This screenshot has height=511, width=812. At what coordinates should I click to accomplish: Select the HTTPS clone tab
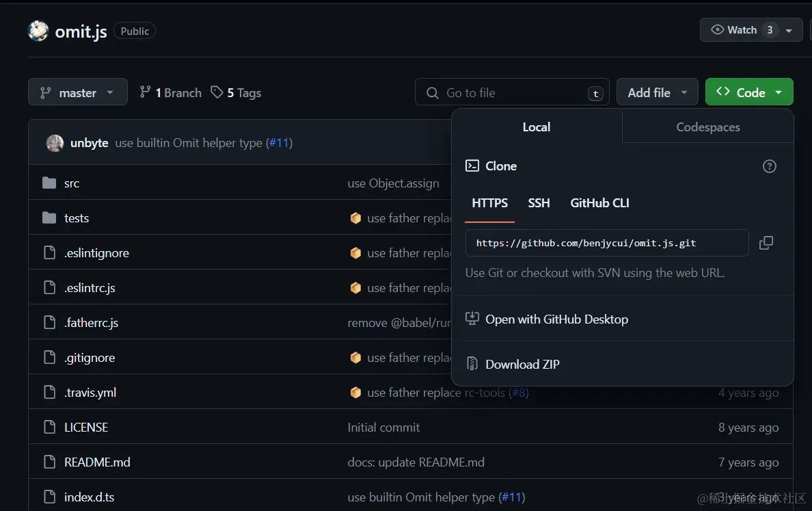tap(490, 203)
